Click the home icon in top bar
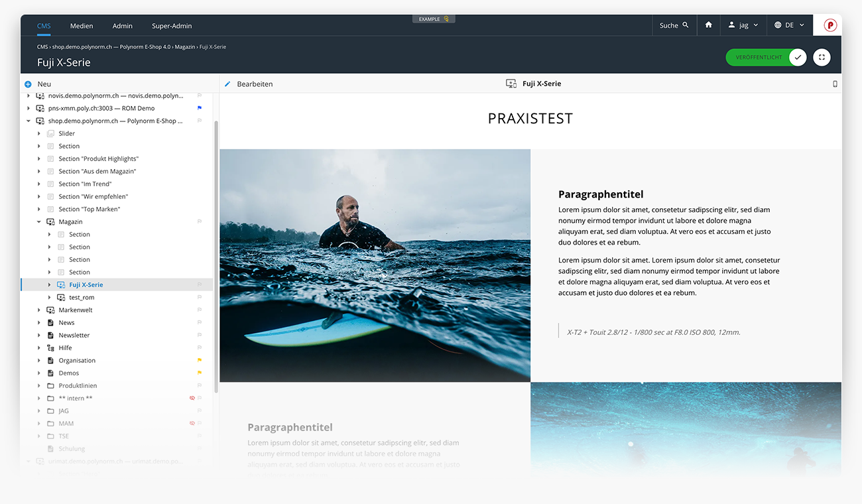The width and height of the screenshot is (862, 504). [x=708, y=25]
